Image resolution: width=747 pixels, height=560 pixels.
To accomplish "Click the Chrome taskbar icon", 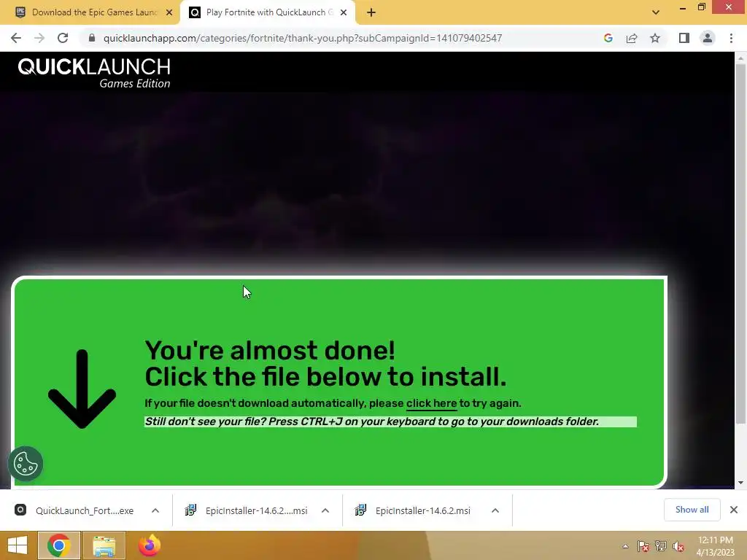I will [58, 545].
